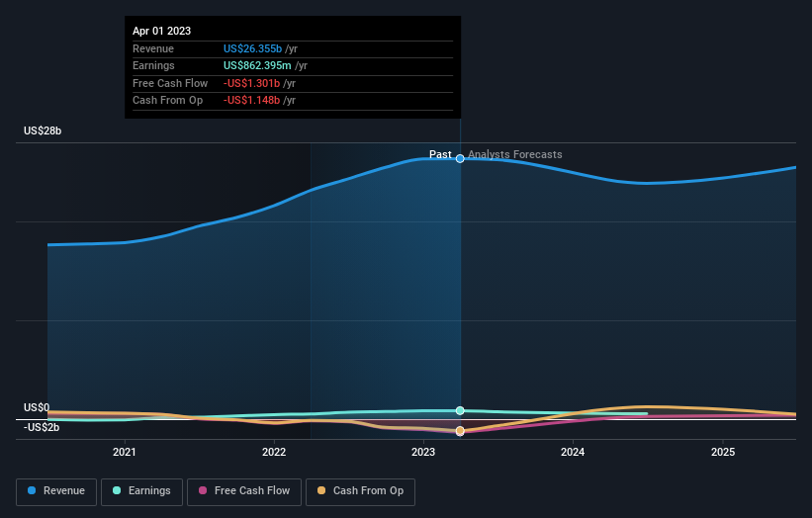Click the 2023 x-axis label

(423, 453)
